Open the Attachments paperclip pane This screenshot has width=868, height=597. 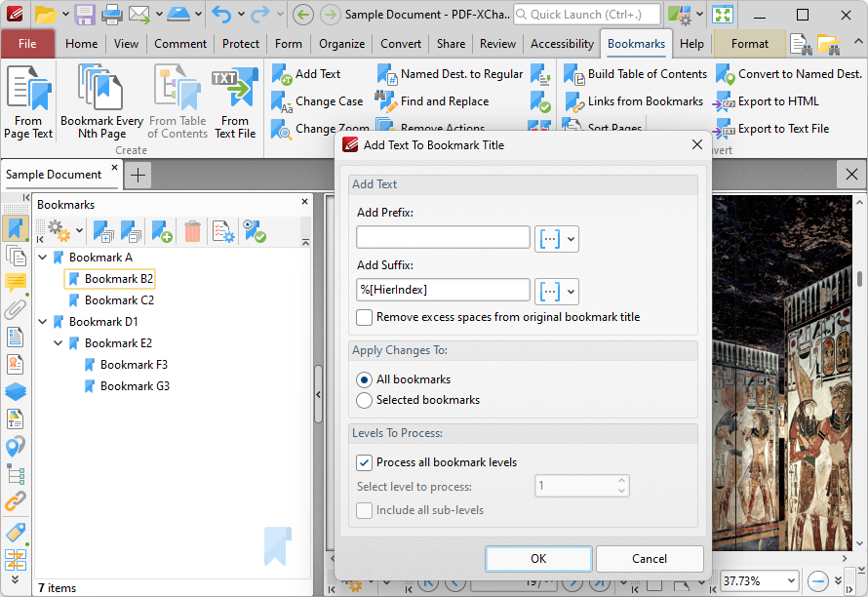tap(16, 309)
